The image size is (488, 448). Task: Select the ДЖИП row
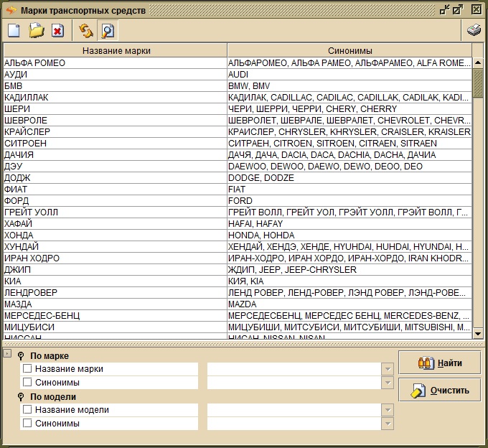238,270
